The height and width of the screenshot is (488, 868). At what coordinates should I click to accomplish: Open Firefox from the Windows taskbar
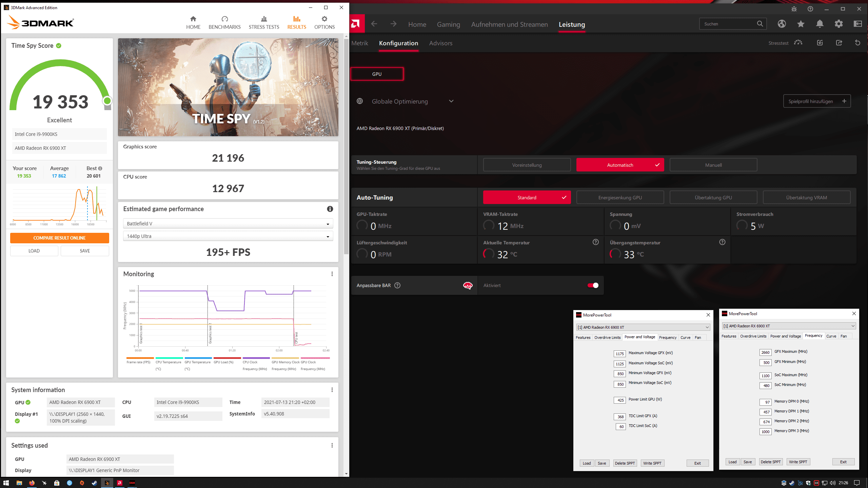point(32,483)
